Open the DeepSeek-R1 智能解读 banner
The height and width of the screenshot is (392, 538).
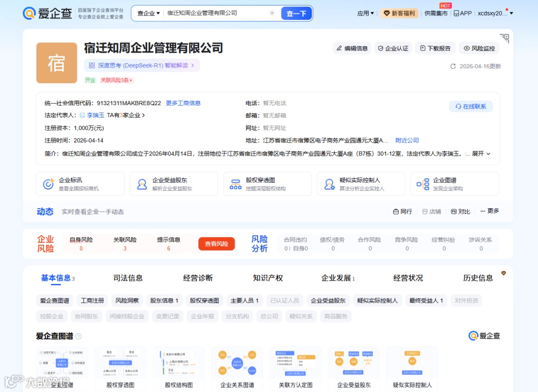point(141,65)
